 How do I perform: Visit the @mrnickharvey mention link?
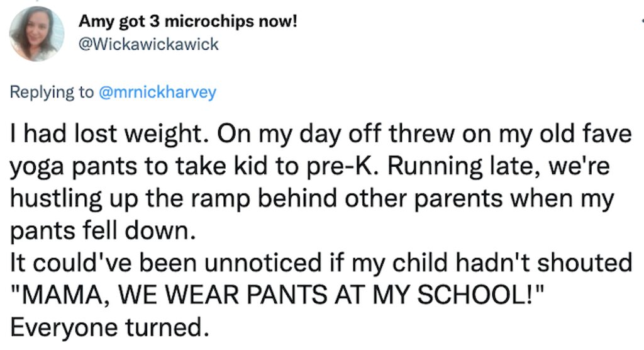[157, 92]
